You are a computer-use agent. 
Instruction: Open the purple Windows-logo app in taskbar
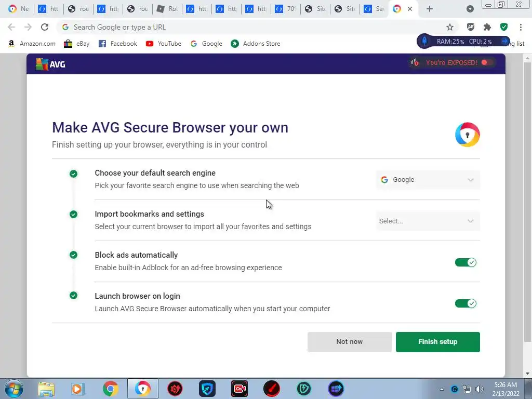click(x=336, y=389)
